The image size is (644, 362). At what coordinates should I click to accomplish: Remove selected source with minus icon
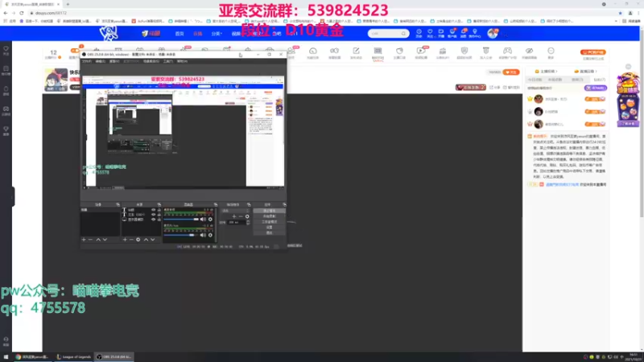(x=131, y=240)
